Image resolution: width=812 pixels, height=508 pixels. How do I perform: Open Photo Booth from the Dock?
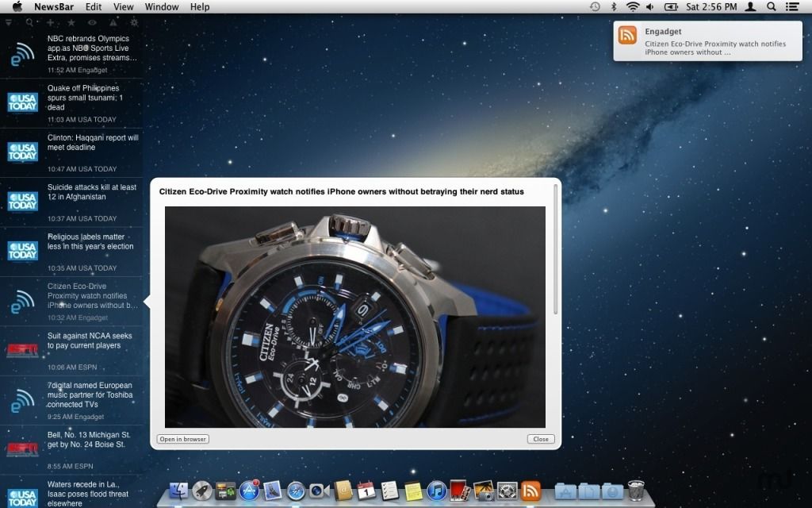[460, 491]
